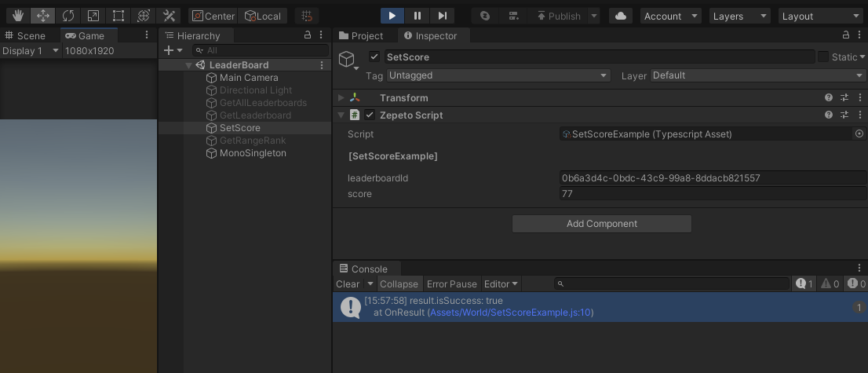Disable the Zepeto Script component
868x373 pixels.
(370, 115)
